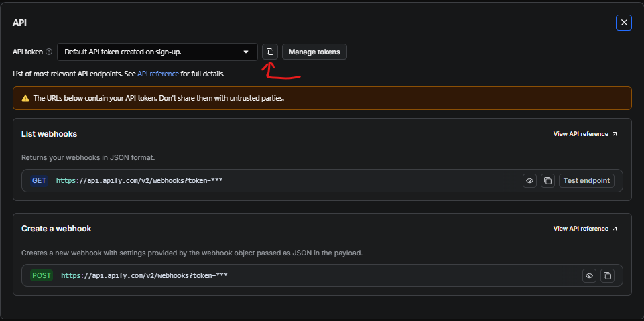Screen dimensions: 644x321
Task: Reveal token in POST webhooks URL
Action: [589, 276]
